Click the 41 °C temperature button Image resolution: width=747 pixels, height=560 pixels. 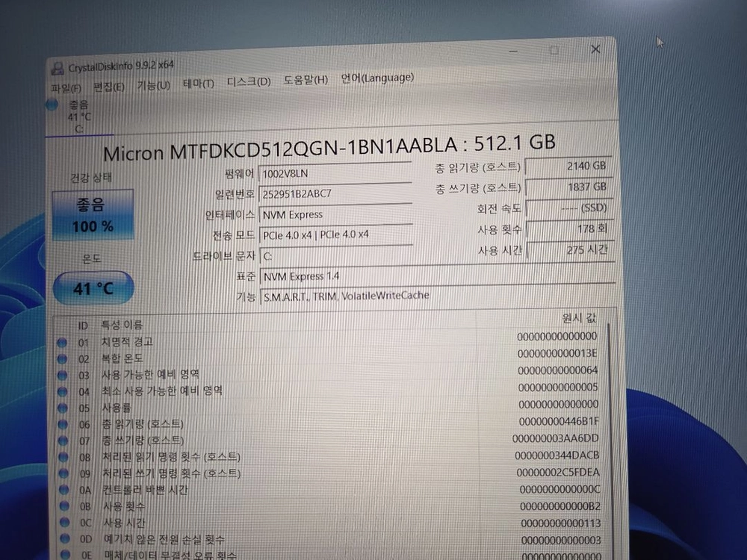tap(93, 287)
